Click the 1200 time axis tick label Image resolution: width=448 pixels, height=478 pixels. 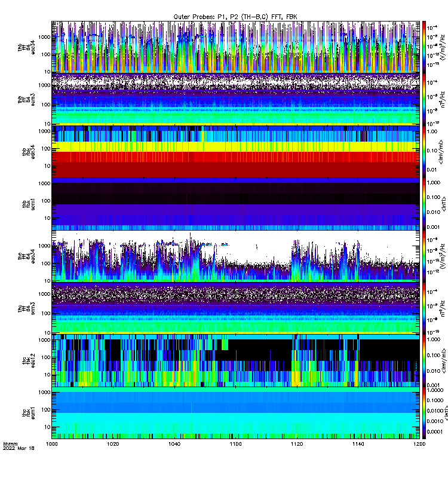[419, 444]
